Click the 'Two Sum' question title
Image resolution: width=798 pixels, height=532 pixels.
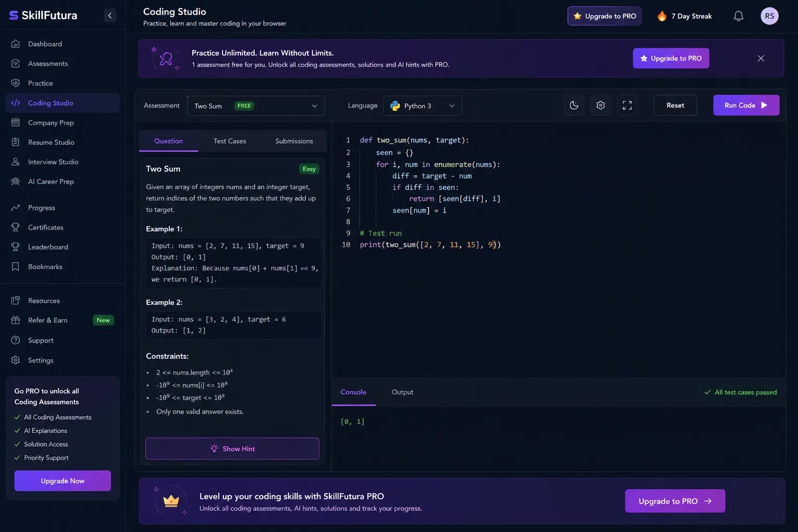click(163, 169)
